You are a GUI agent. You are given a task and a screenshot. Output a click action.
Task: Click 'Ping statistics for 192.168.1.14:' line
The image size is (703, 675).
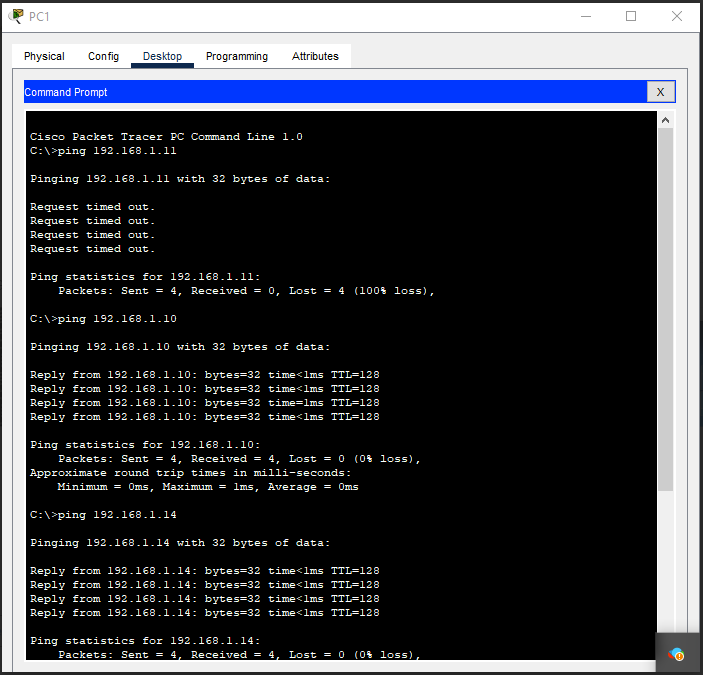145,641
